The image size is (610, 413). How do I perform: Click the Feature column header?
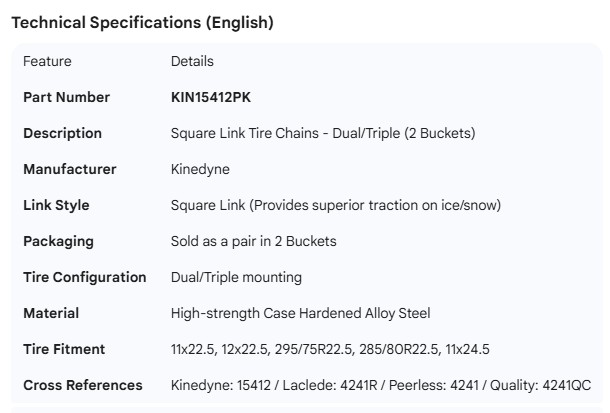47,61
